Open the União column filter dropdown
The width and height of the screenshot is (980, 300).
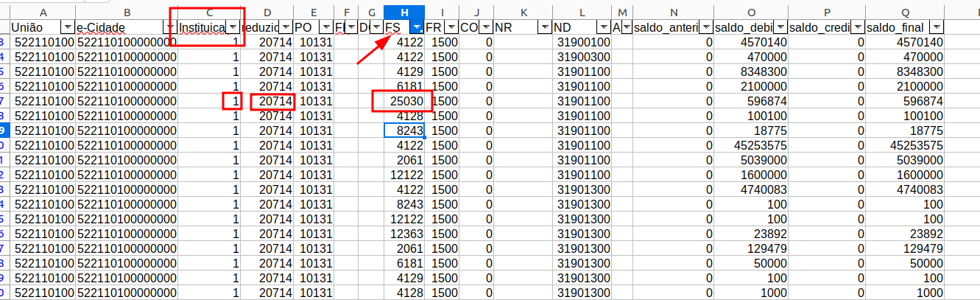coord(67,27)
